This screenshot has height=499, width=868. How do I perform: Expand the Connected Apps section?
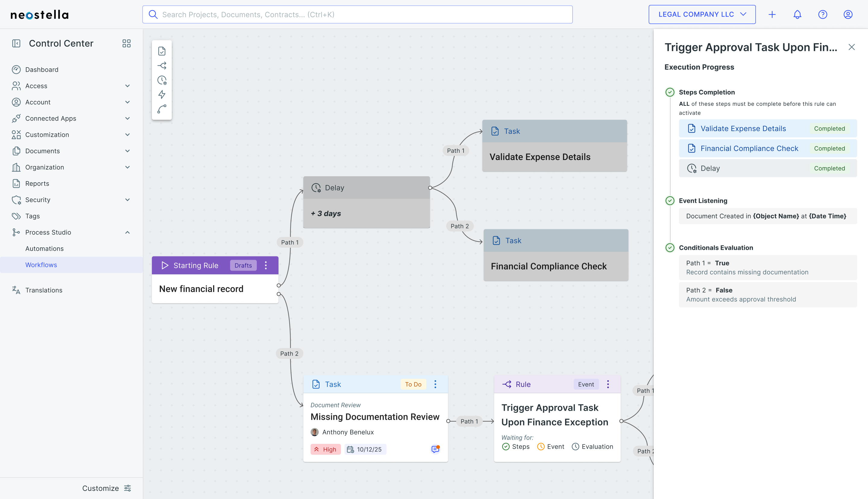pyautogui.click(x=127, y=118)
